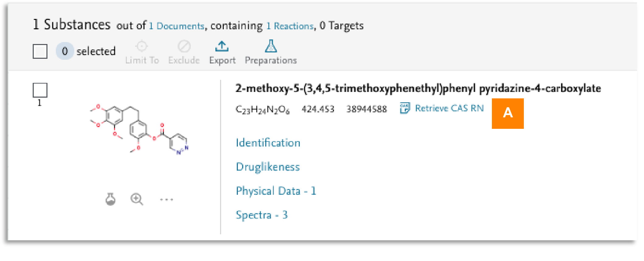Expand Physical Data - 1 section
644x261 pixels.
pos(276,191)
